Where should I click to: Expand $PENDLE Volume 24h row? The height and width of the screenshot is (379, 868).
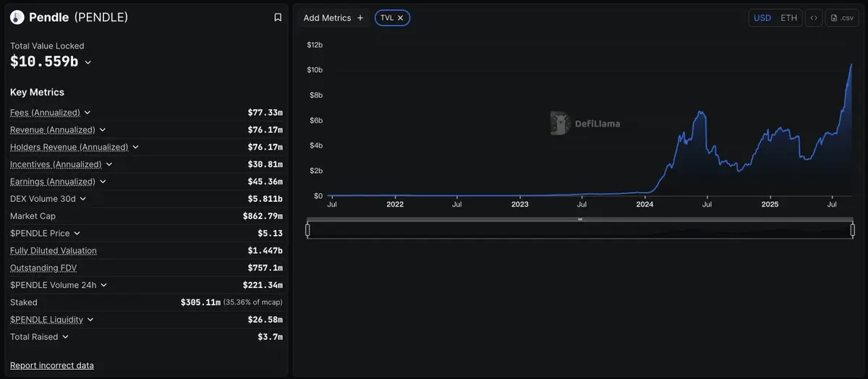click(x=103, y=286)
